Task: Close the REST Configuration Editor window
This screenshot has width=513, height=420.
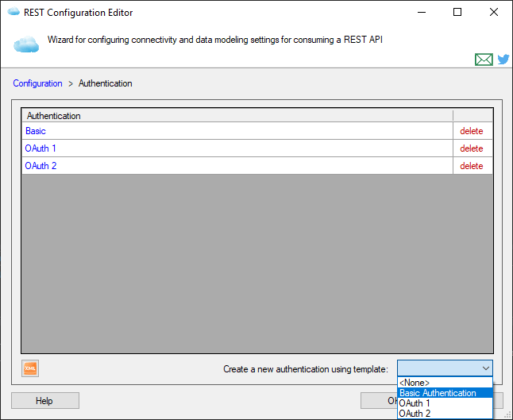Action: coord(494,12)
